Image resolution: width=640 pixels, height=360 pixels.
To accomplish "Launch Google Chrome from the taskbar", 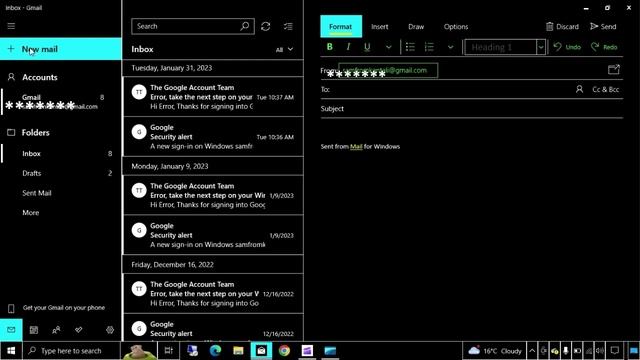I will coord(284,351).
